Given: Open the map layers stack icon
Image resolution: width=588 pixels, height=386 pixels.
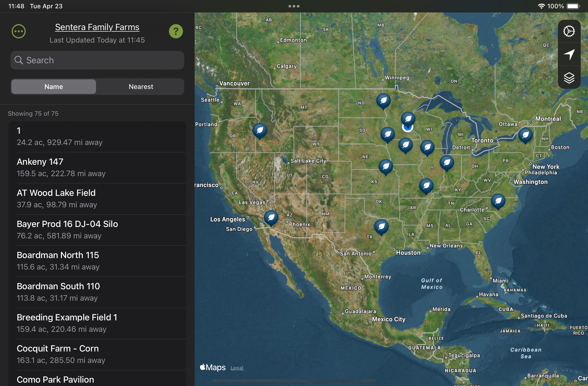Looking at the screenshot, I should coord(569,78).
